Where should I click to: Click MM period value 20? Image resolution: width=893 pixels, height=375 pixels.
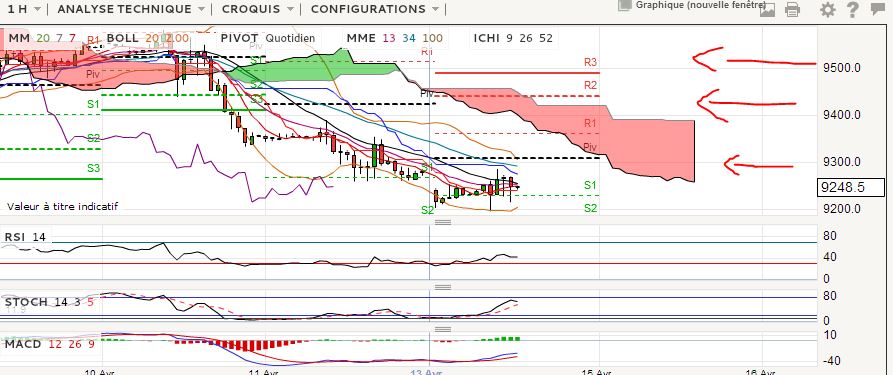[x=43, y=38]
